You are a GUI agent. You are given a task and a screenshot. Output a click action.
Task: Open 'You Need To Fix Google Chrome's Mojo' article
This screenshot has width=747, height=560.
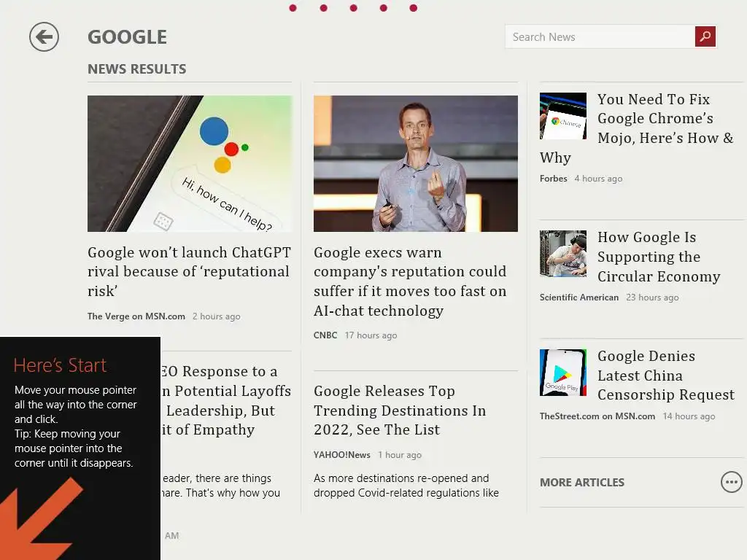coord(637,128)
